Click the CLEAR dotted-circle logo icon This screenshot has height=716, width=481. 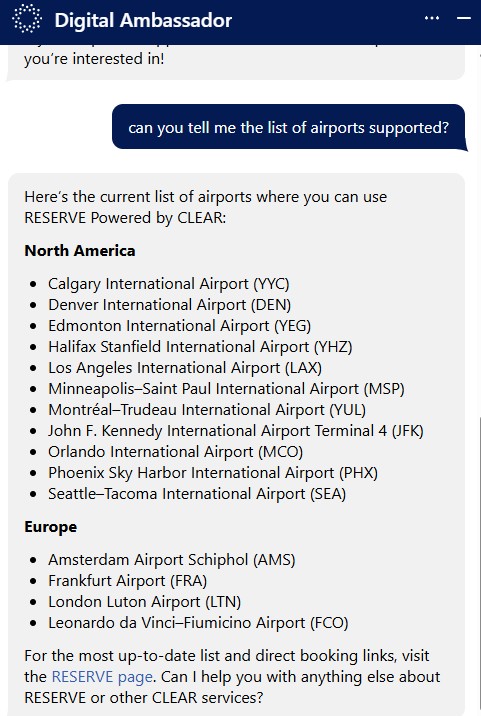(x=26, y=19)
